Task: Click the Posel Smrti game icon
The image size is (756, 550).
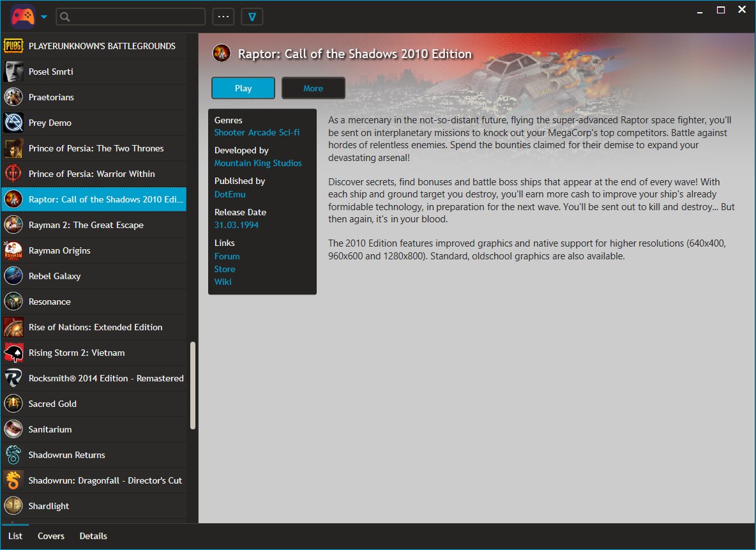Action: [x=13, y=72]
